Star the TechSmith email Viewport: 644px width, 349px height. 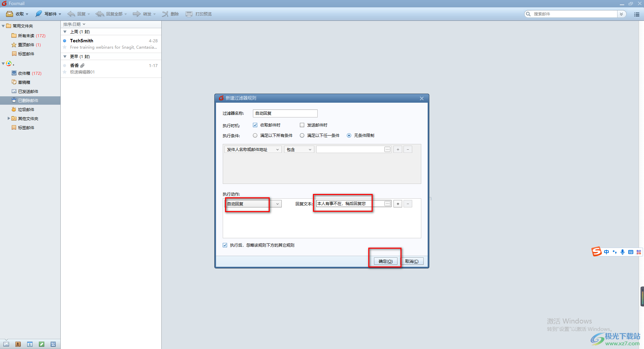click(65, 47)
